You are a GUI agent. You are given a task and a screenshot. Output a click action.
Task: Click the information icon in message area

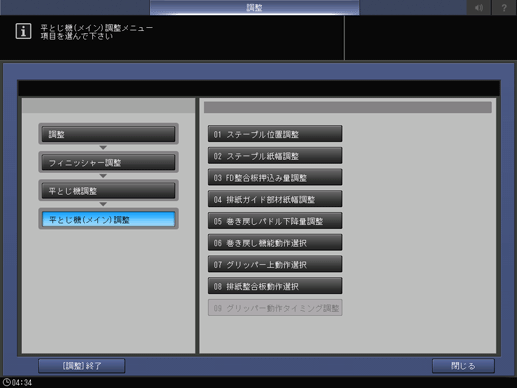(23, 32)
